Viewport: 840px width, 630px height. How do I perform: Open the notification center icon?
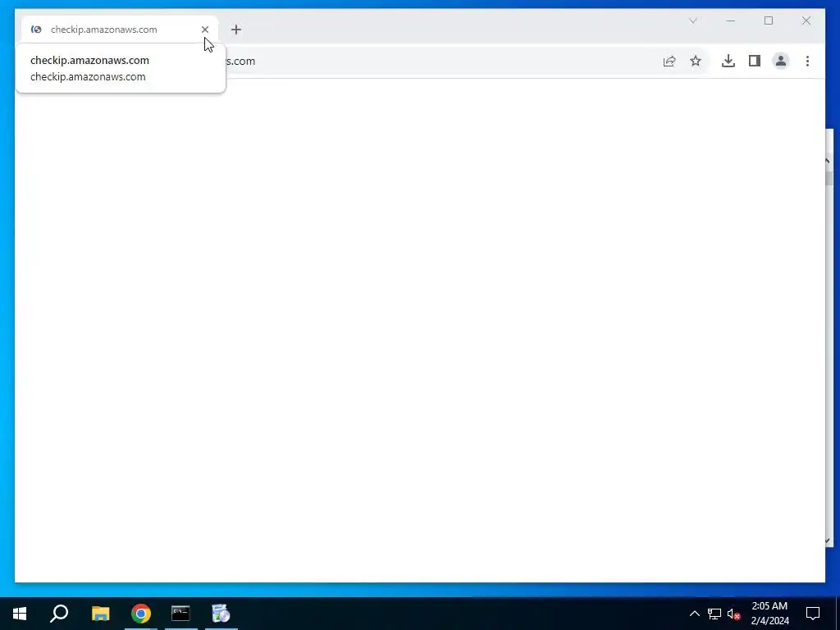point(813,614)
